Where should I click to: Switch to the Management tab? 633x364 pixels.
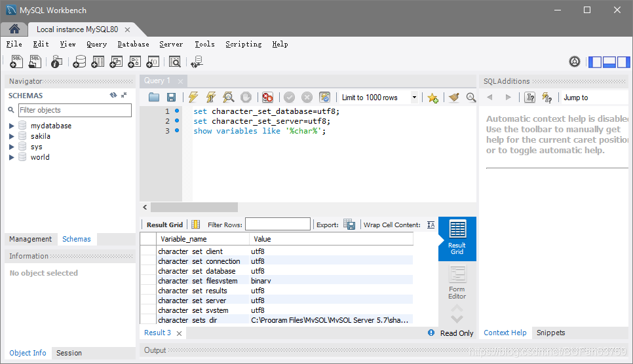[x=30, y=239]
